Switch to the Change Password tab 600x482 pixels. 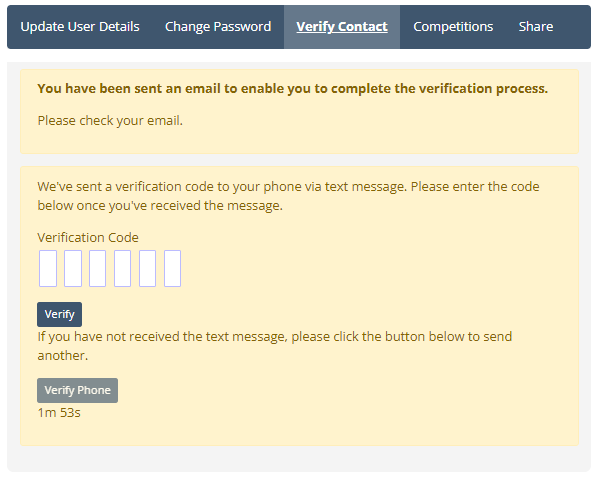pyautogui.click(x=218, y=27)
